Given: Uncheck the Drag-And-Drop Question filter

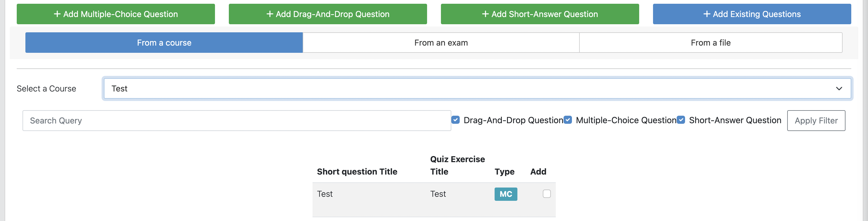Looking at the screenshot, I should coord(456,120).
